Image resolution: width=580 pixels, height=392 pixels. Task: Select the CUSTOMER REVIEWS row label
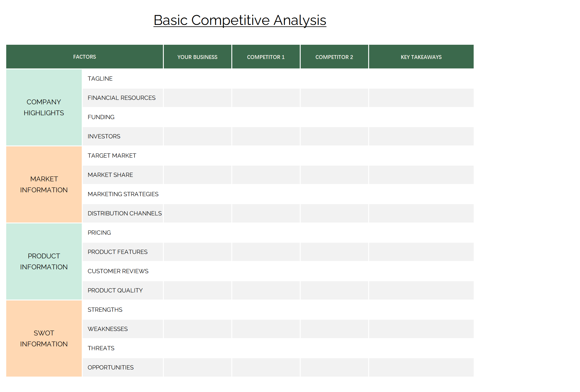click(118, 271)
